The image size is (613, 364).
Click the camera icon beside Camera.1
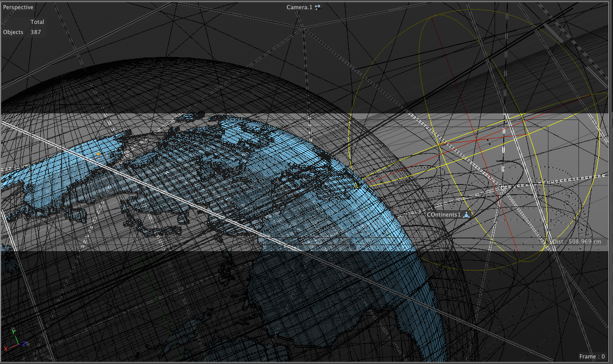318,7
